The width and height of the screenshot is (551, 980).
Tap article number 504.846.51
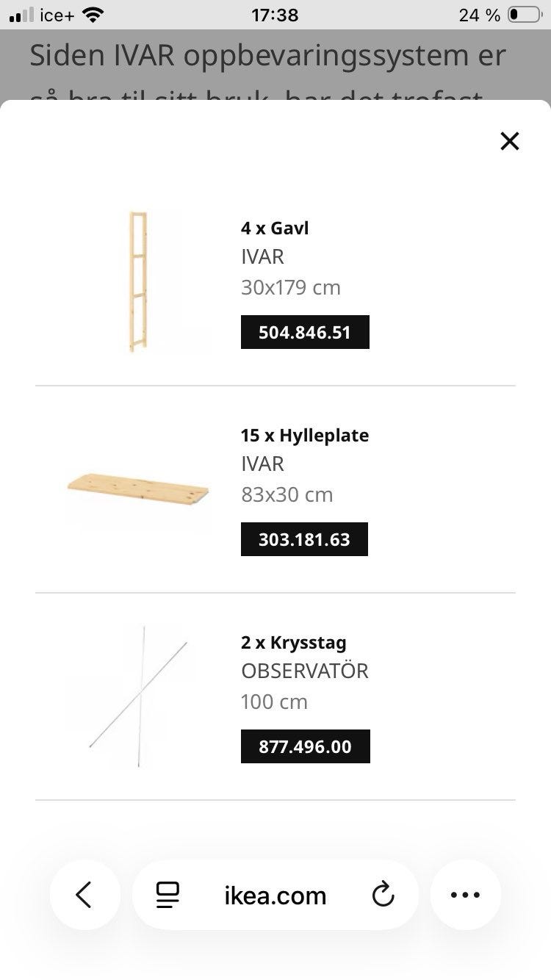coord(305,332)
